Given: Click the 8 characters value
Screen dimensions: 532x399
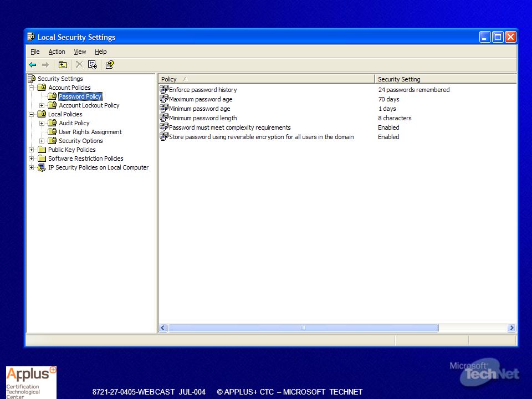Looking at the screenshot, I should pyautogui.click(x=395, y=118).
